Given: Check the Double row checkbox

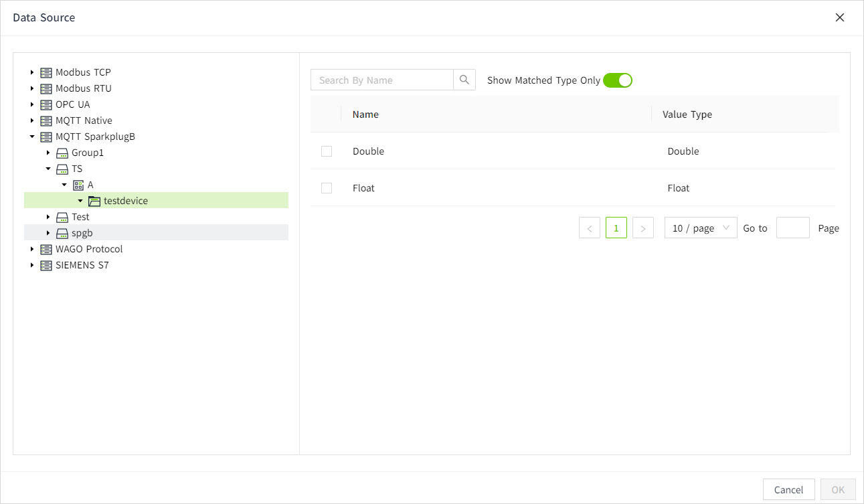Looking at the screenshot, I should click(x=327, y=151).
